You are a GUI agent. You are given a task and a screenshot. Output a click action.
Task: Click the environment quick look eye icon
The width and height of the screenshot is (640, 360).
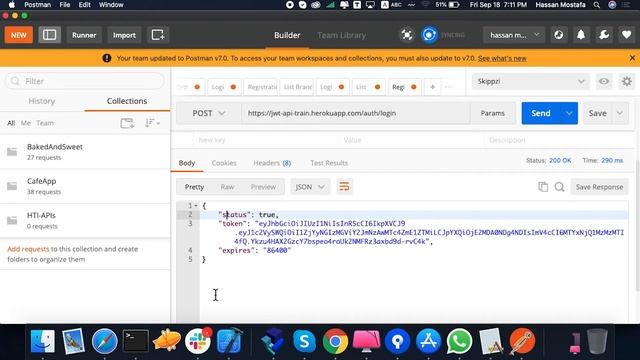[604, 81]
